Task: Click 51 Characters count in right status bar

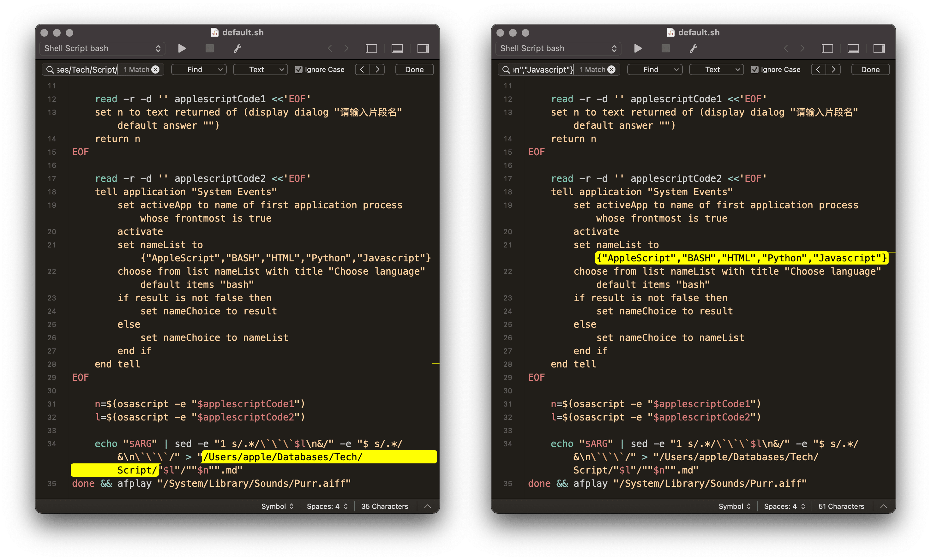Action: click(x=841, y=506)
